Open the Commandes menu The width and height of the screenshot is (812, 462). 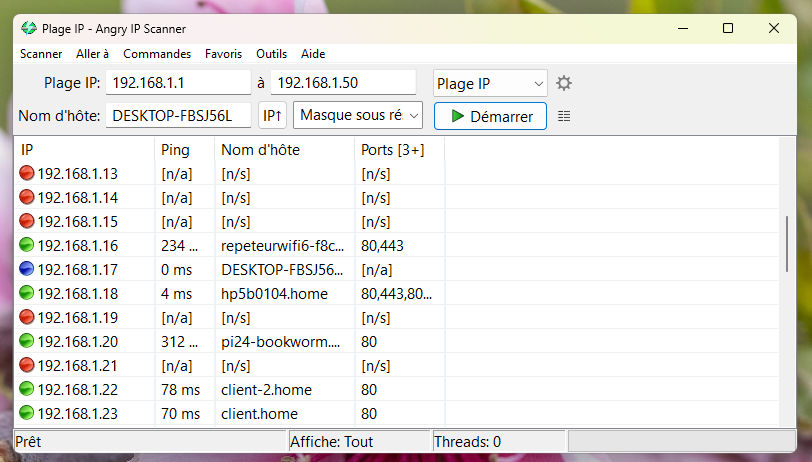[x=157, y=54]
